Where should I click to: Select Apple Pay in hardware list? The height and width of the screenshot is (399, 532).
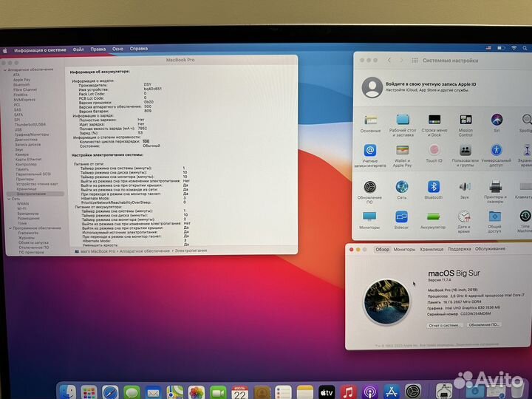pyautogui.click(x=21, y=80)
